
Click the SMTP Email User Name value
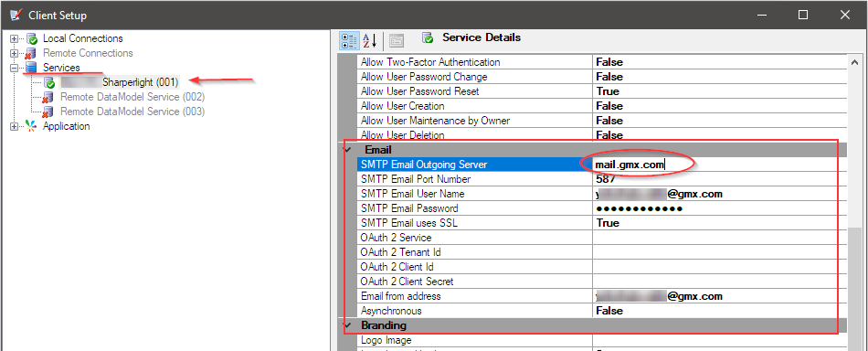tap(720, 194)
